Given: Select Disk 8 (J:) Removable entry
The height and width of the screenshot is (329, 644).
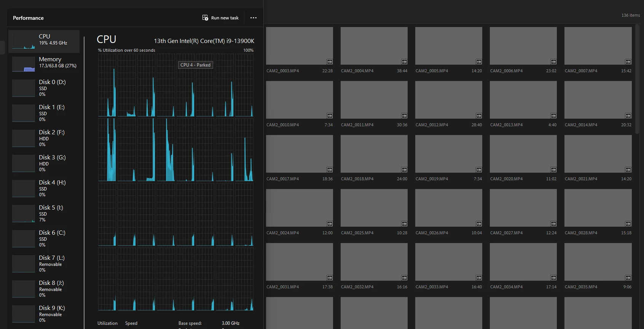Looking at the screenshot, I should point(44,289).
